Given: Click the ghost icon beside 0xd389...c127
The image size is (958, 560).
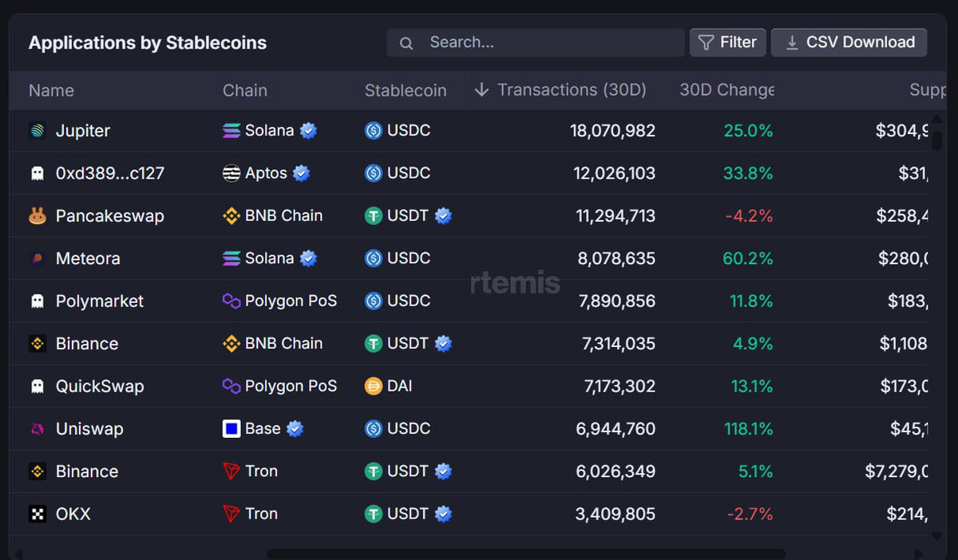Looking at the screenshot, I should (x=38, y=173).
